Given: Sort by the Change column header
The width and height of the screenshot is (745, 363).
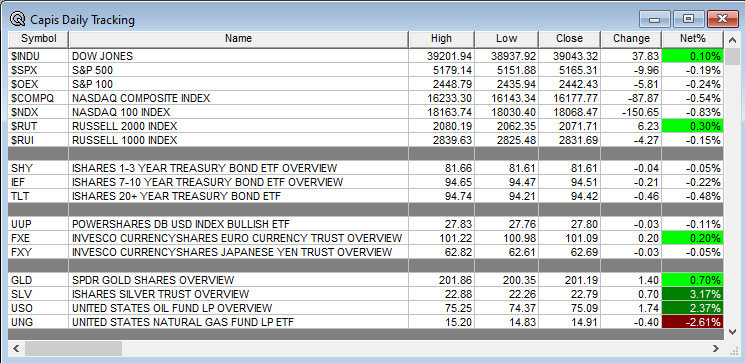Looking at the screenshot, I should [x=631, y=39].
